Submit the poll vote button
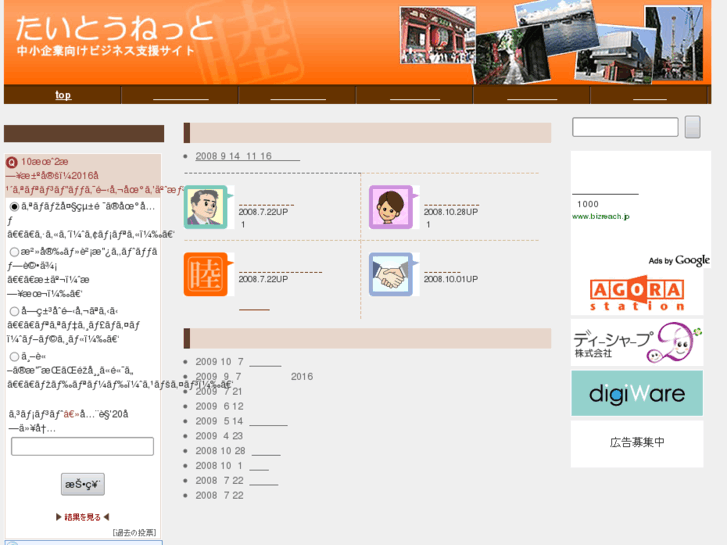Viewport: 727px width, 545px height. (x=83, y=484)
